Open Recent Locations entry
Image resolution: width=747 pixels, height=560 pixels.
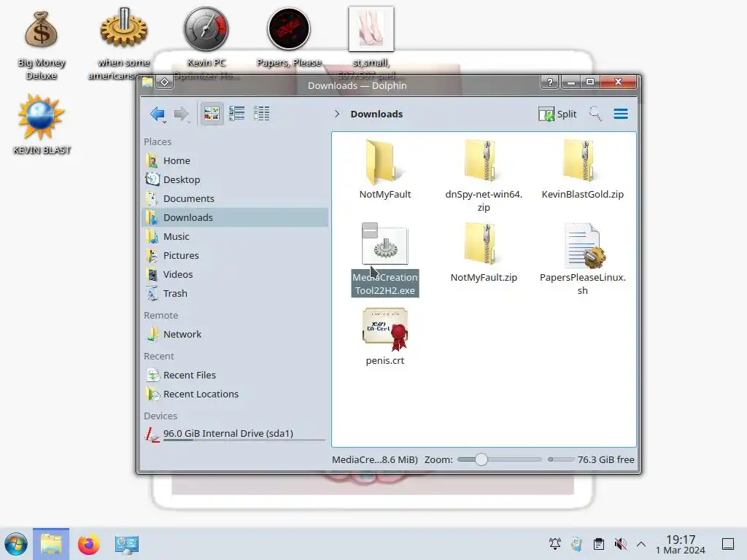(x=235, y=394)
